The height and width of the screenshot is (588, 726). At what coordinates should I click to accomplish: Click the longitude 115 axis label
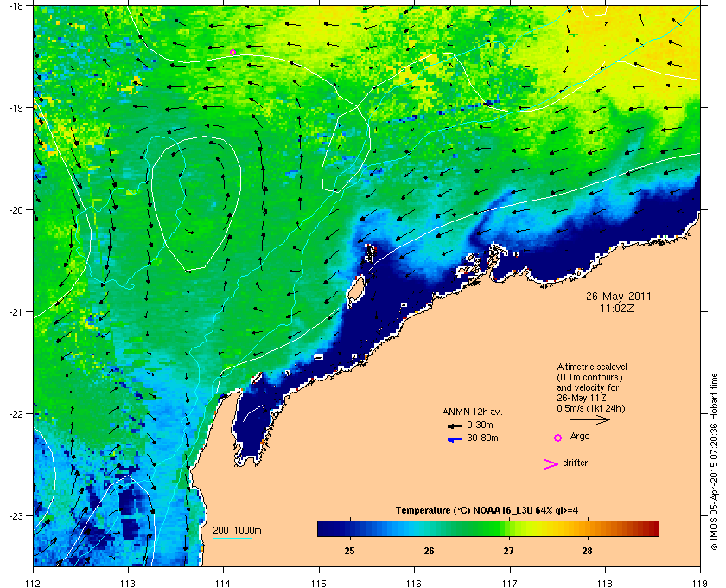[319, 583]
